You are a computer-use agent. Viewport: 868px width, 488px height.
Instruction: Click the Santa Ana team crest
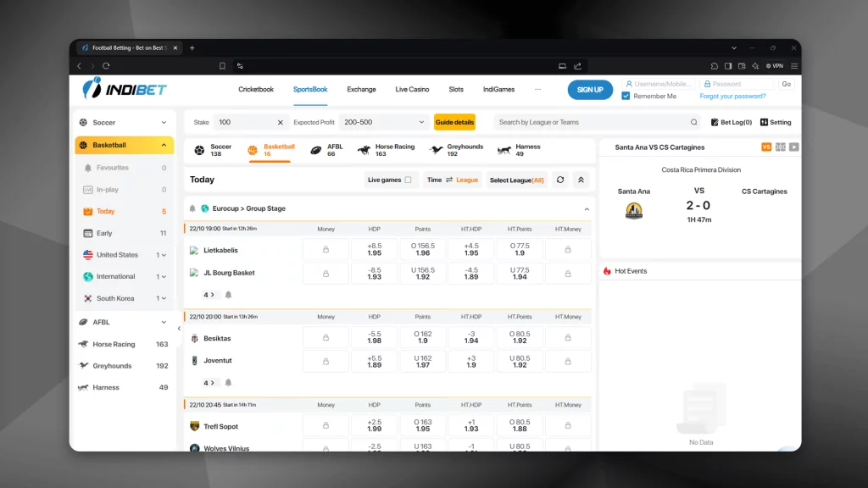[x=634, y=211]
